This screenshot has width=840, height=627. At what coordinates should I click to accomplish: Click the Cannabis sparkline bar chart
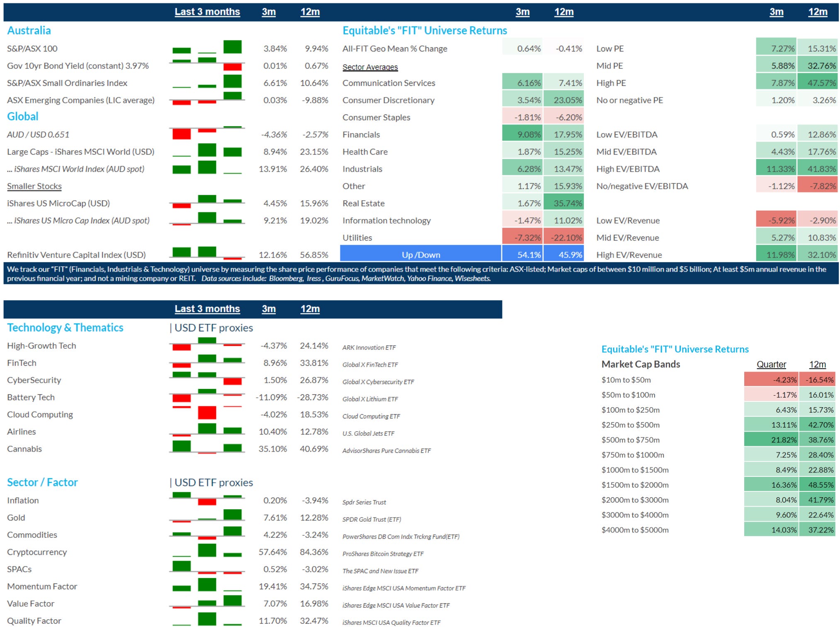click(x=207, y=448)
